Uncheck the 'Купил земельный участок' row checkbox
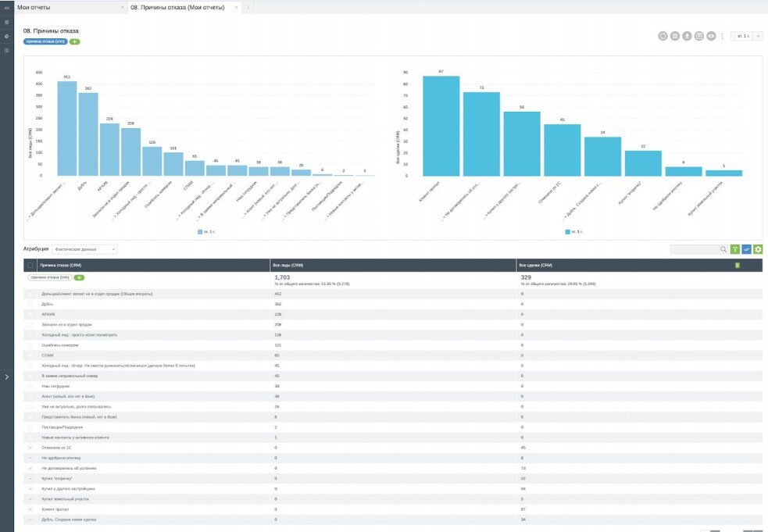 (x=30, y=499)
